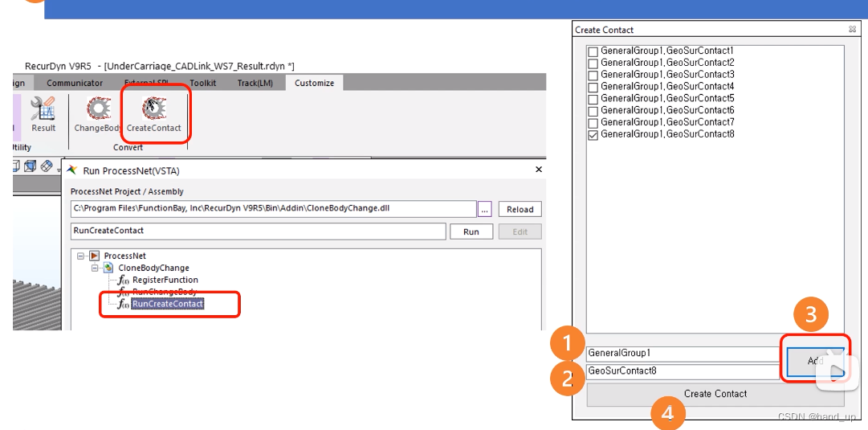Open the Communicator ribbon tab

tap(75, 83)
